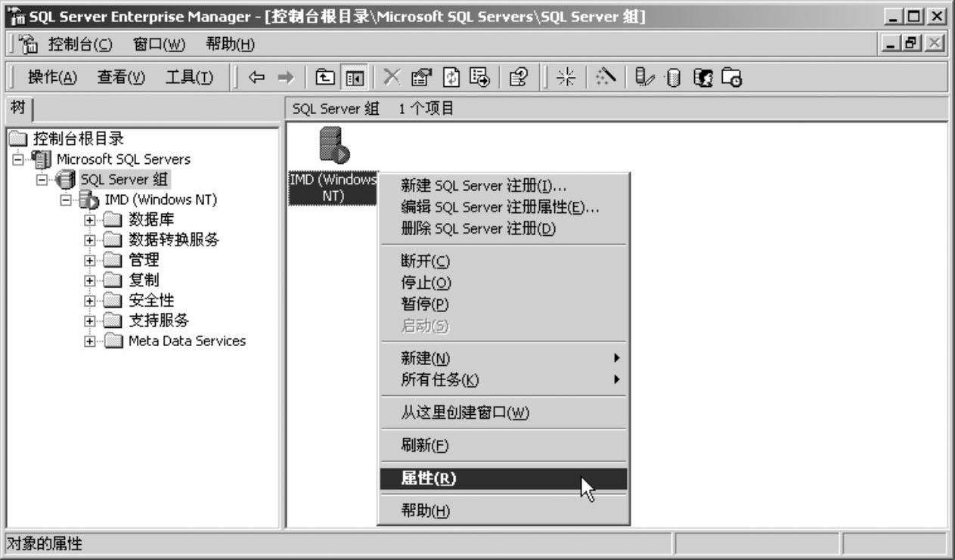This screenshot has height=560, width=955.
Task: Collapse the Microsoft SQL Servers node
Action: (x=19, y=159)
